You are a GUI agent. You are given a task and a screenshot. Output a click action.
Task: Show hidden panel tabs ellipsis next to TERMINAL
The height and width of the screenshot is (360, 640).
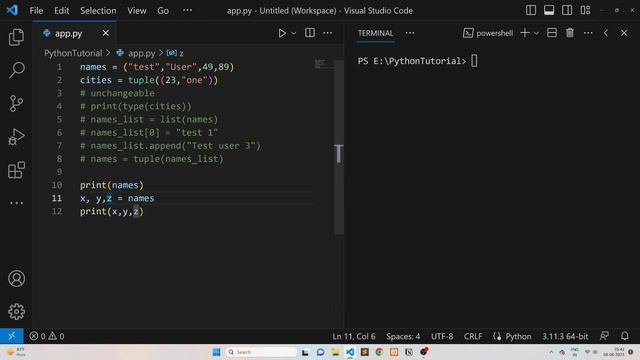410,33
